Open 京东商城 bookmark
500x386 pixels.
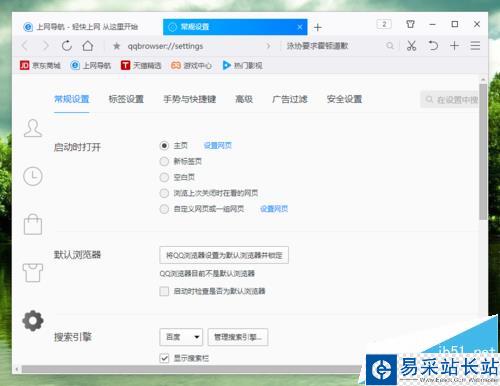(40, 65)
